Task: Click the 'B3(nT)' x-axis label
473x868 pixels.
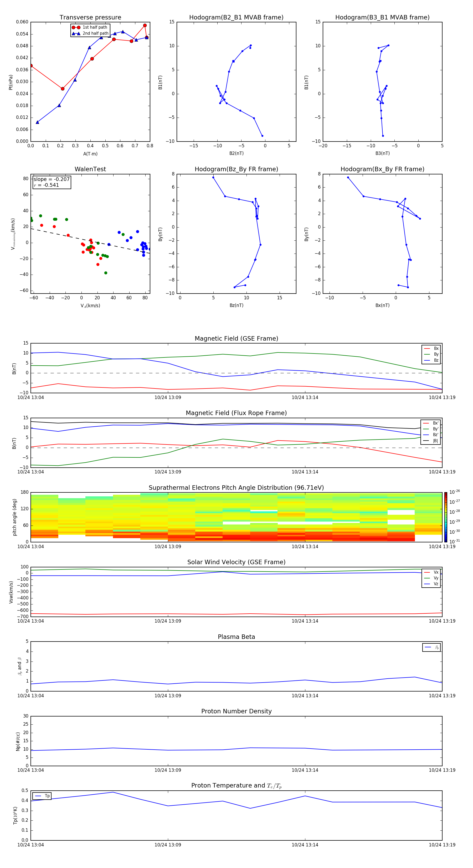Action: (382, 153)
